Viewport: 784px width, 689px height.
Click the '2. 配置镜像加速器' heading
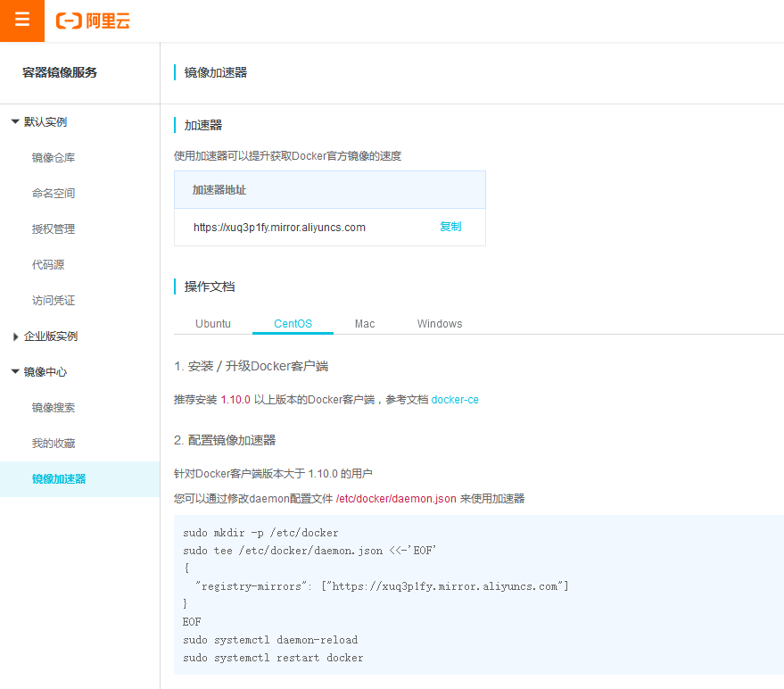pos(225,440)
